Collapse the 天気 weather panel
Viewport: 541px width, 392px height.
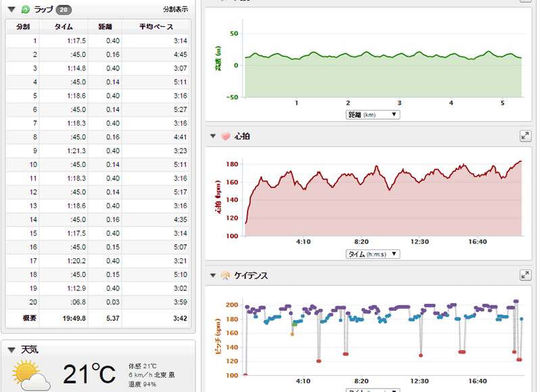11,350
